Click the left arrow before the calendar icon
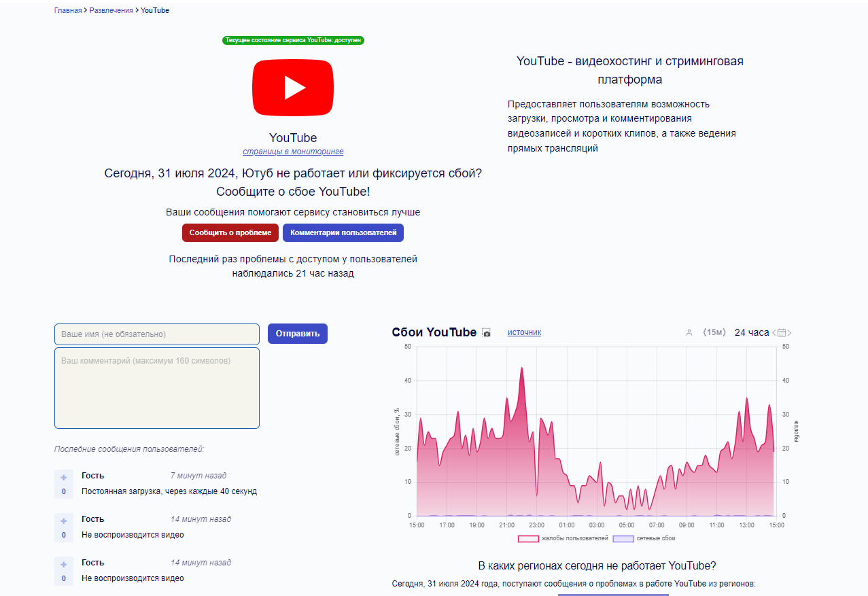Image resolution: width=868 pixels, height=596 pixels. pos(774,333)
